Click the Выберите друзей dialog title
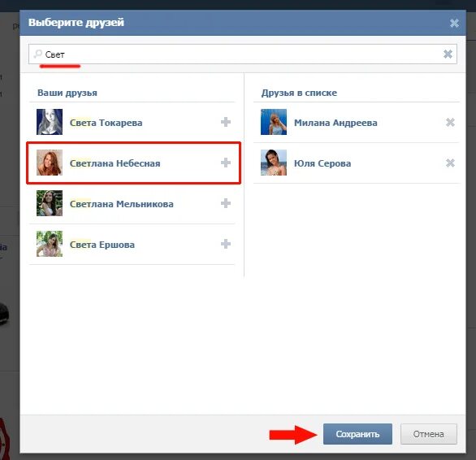The width and height of the screenshot is (476, 460). (x=76, y=23)
